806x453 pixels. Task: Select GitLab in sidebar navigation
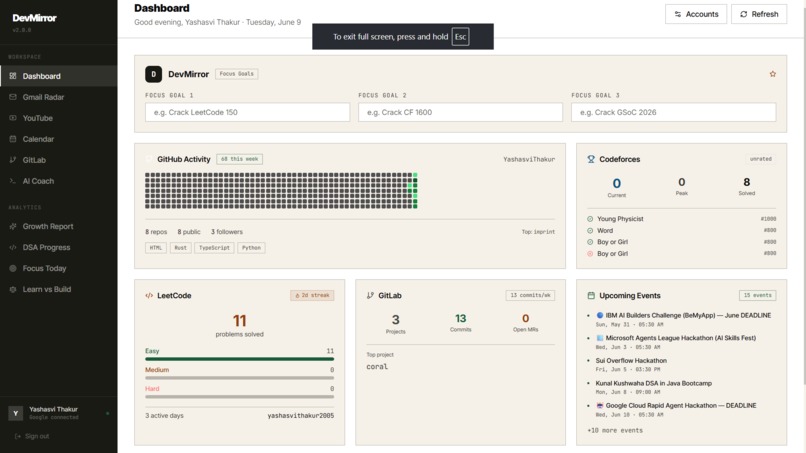[59, 160]
